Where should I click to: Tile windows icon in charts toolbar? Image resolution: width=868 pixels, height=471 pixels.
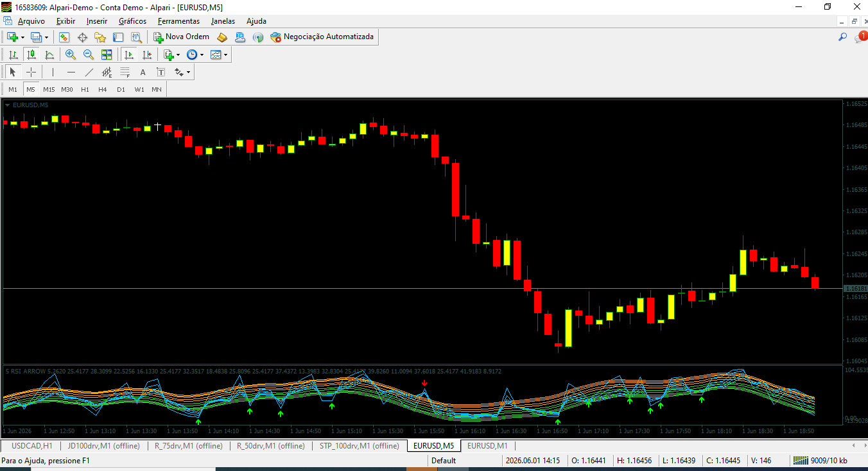(107, 55)
